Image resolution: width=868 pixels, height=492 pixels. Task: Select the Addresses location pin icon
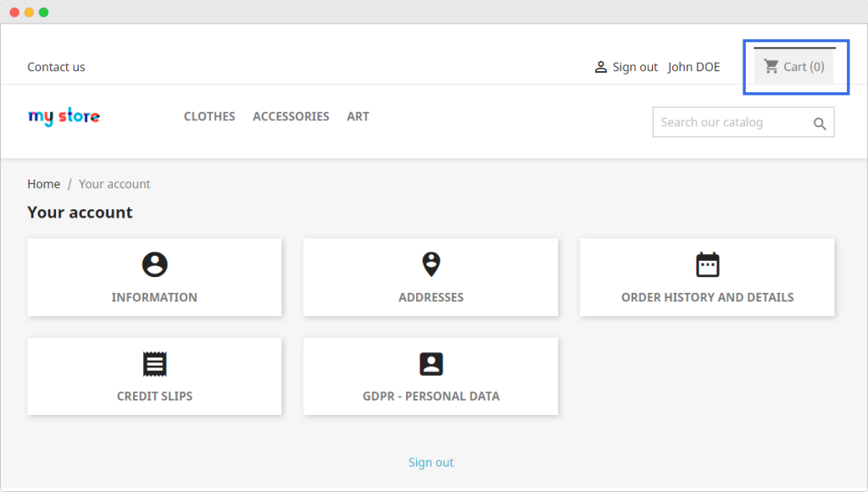coord(431,264)
